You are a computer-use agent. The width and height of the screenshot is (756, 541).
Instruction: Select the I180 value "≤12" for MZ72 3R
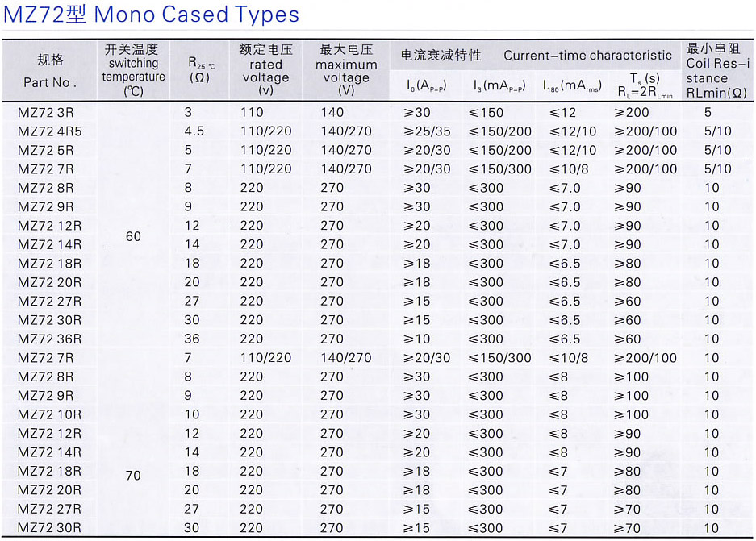pos(562,113)
